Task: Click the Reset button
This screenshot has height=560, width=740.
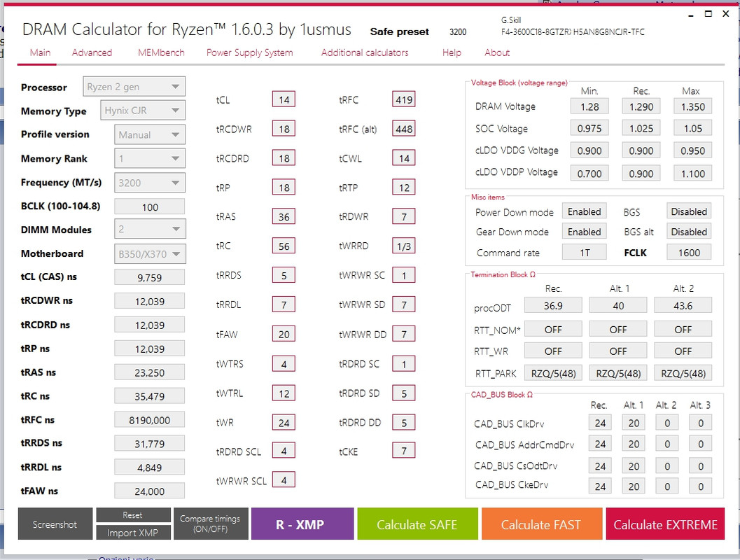Action: pos(133,515)
